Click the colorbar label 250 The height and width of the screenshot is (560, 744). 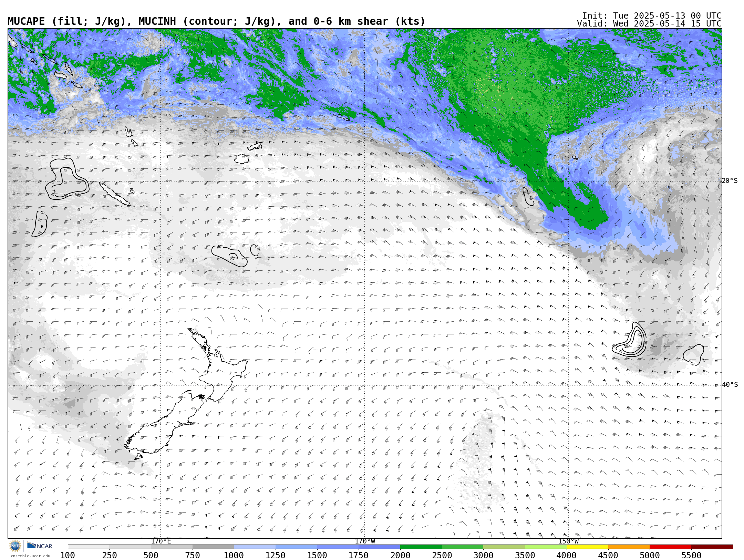[110, 555]
